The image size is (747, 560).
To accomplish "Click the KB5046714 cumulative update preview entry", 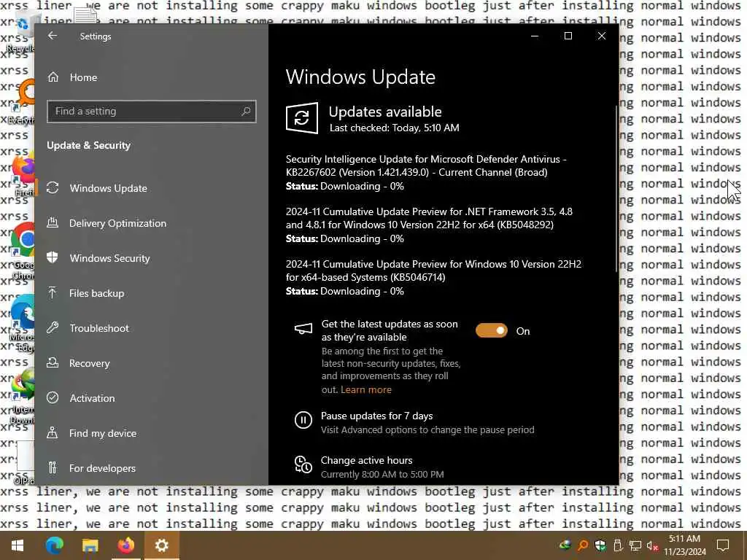I will click(x=433, y=277).
